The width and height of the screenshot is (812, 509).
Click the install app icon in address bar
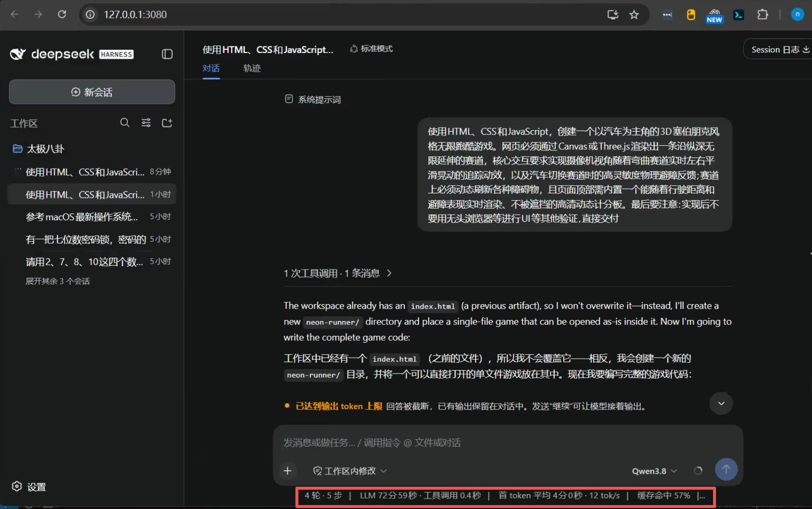613,14
